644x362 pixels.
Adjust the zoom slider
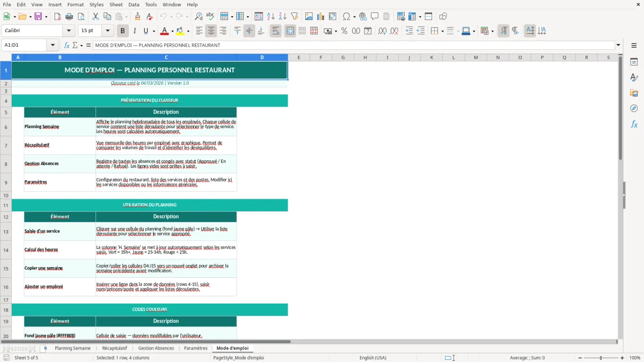pyautogui.click(x=601, y=358)
